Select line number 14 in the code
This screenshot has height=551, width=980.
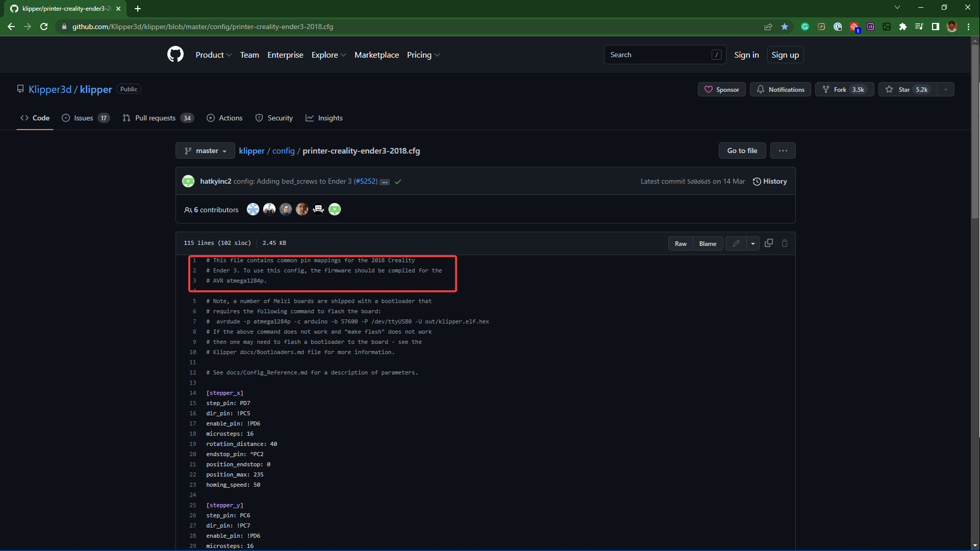[x=193, y=393]
